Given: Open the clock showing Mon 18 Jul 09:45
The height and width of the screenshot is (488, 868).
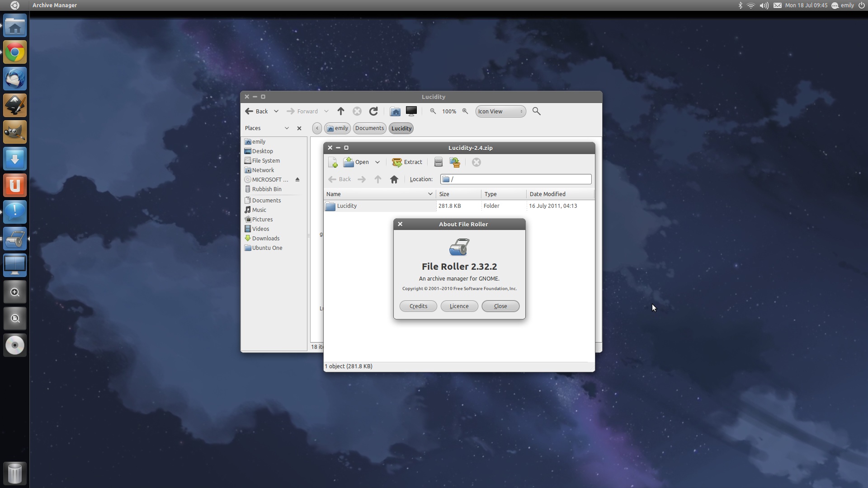Looking at the screenshot, I should coord(807,5).
